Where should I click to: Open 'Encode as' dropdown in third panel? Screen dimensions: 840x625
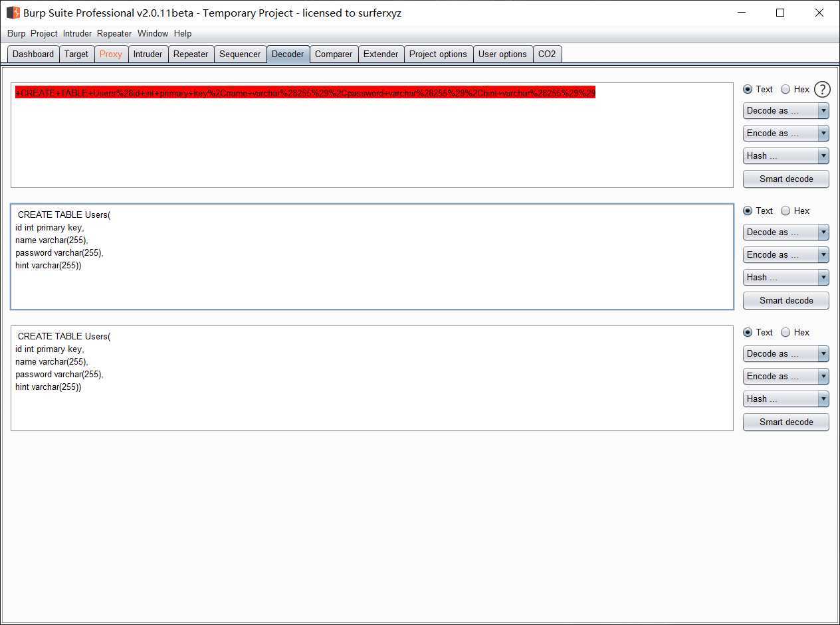coord(786,377)
